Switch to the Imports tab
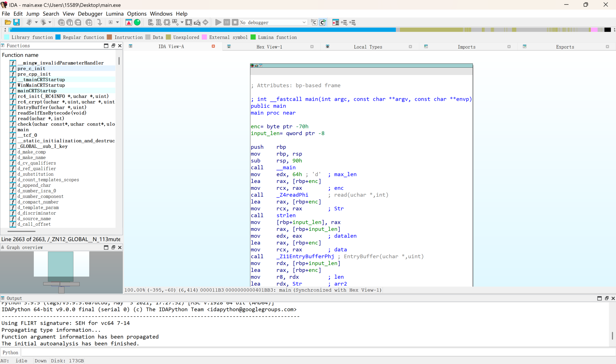Viewport: 616px width, 364px height. pyautogui.click(x=466, y=47)
